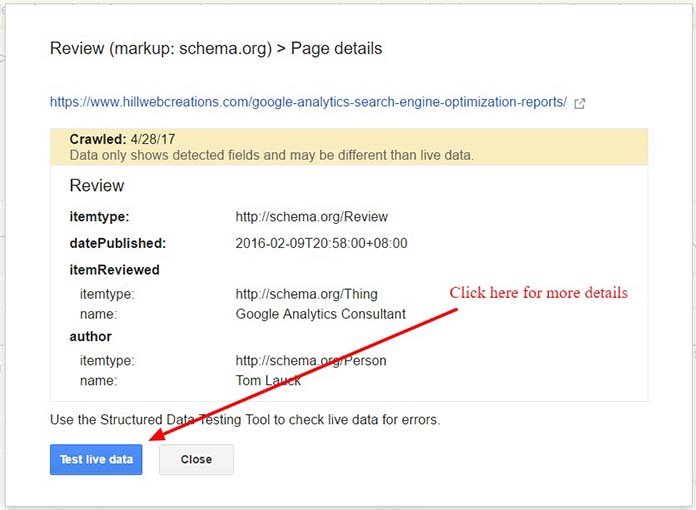Click the bold itemtype field label
Screen dimensions: 696x510
pyautogui.click(x=100, y=216)
